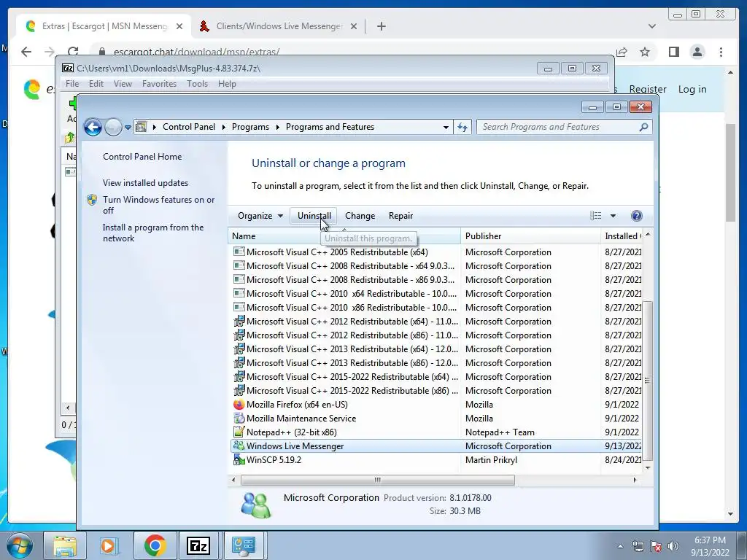Click the Mozilla Maintenance Service icon
The width and height of the screenshot is (747, 560).
coord(239,418)
